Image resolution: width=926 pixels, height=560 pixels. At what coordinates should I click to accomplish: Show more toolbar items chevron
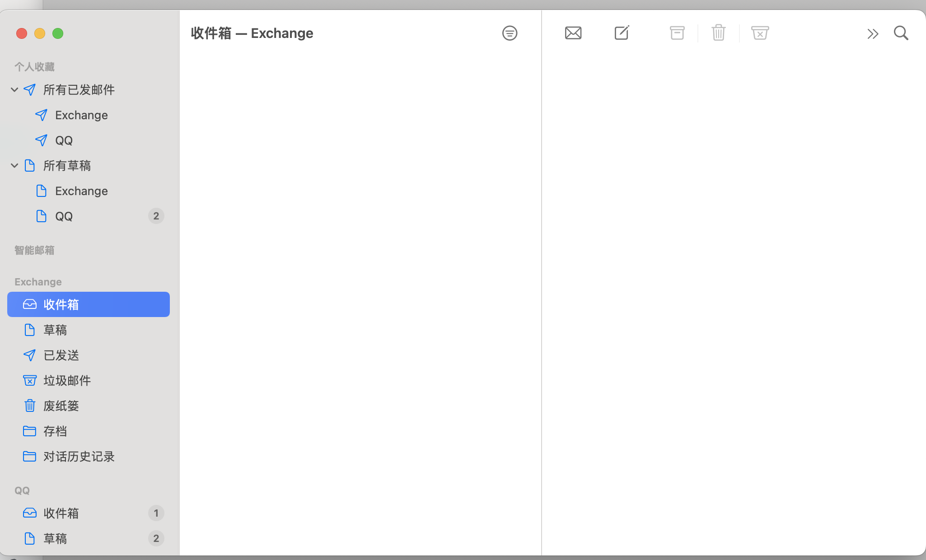click(872, 34)
